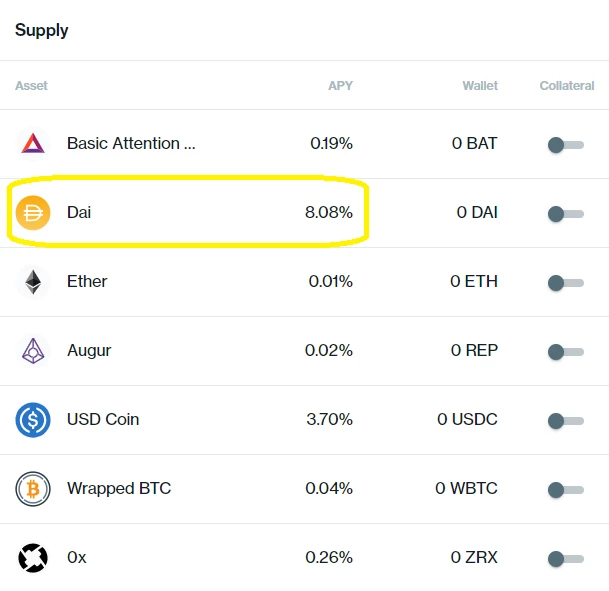This screenshot has width=609, height=591.
Task: Click the Wrapped BTC bitcoin icon
Action: pyautogui.click(x=33, y=489)
